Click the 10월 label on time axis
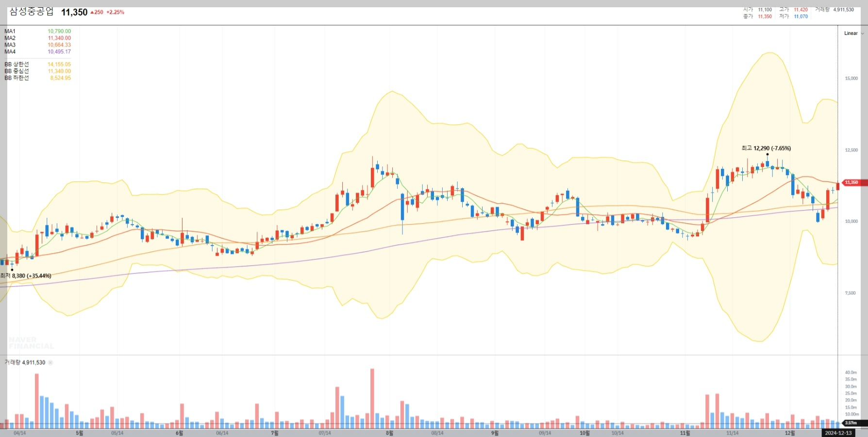The height and width of the screenshot is (437, 868). 584,433
